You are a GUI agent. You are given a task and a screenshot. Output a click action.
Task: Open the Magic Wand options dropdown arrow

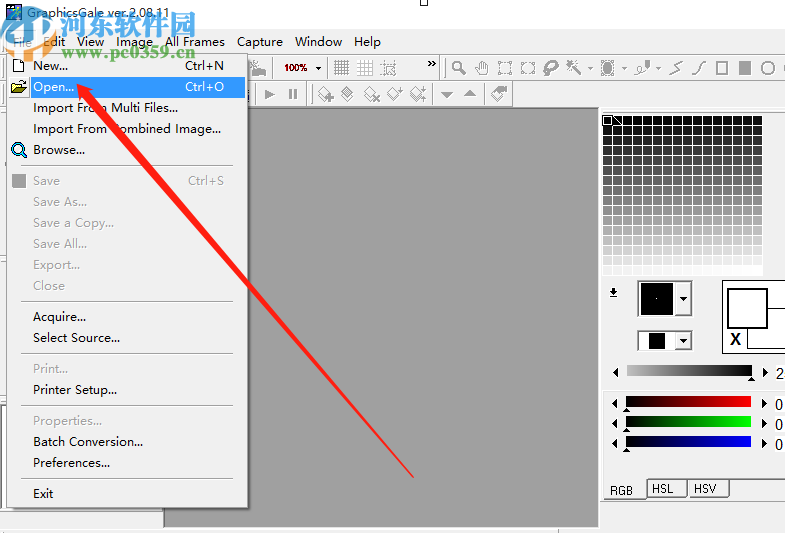coord(590,68)
